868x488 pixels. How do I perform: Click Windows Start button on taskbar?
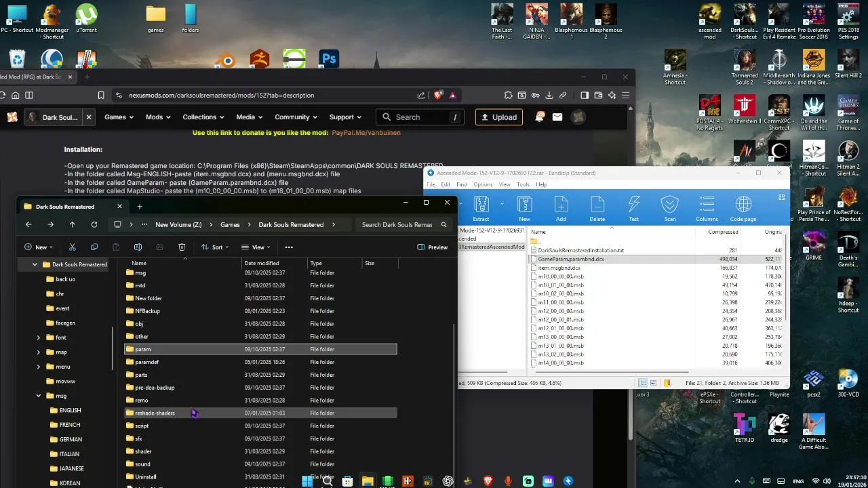click(x=307, y=481)
